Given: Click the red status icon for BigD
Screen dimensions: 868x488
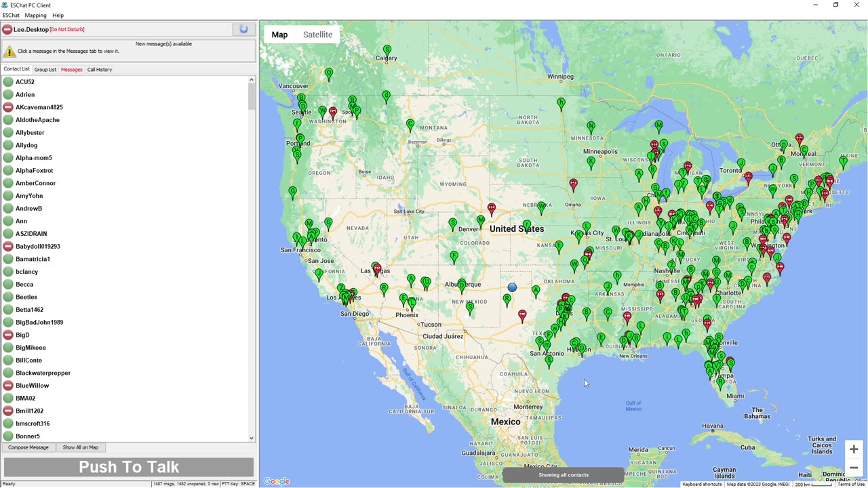Looking at the screenshot, I should pyautogui.click(x=8, y=335).
